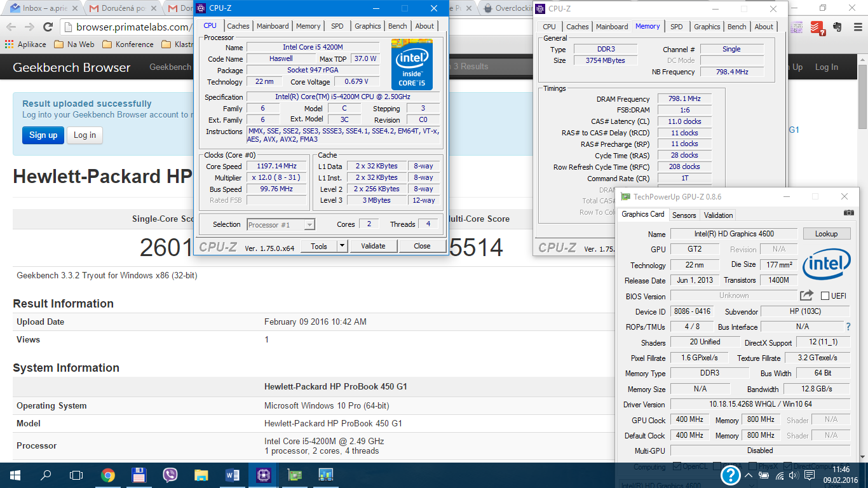
Task: Open the Tools dropdown arrow in CPU-Z
Action: (x=341, y=246)
